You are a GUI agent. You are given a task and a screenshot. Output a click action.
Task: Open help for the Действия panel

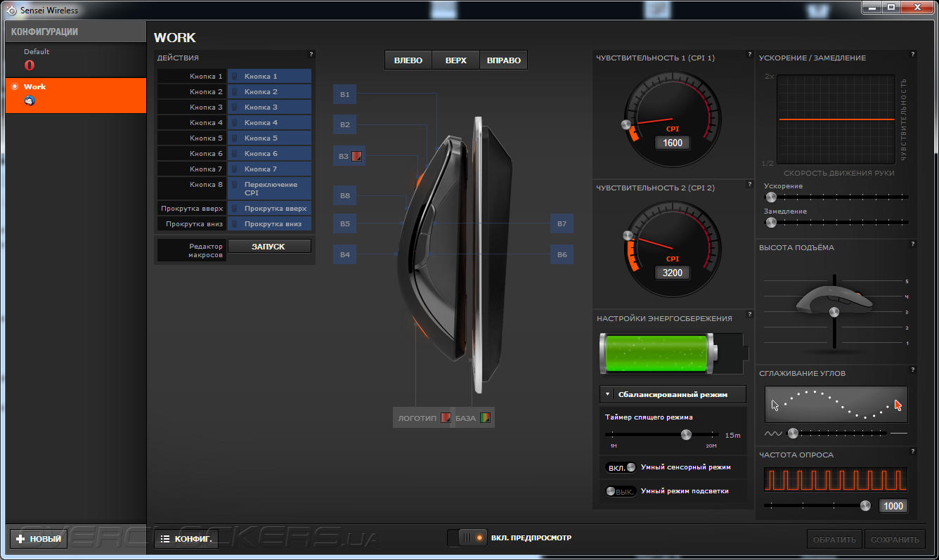click(x=311, y=54)
